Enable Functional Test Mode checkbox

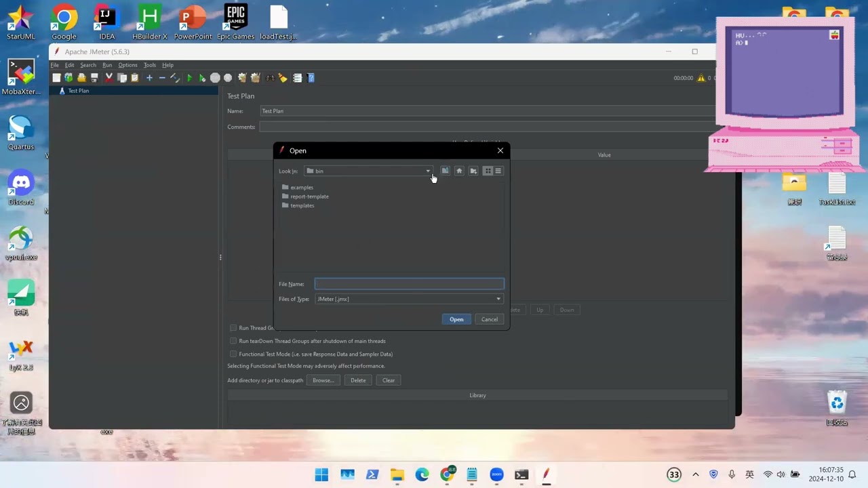(233, 354)
